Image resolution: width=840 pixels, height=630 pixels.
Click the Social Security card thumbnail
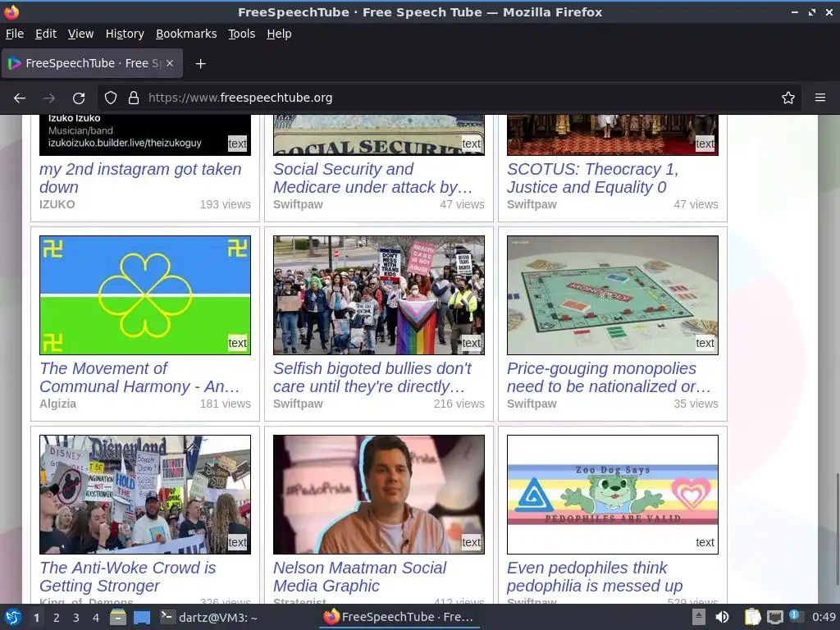click(379, 135)
